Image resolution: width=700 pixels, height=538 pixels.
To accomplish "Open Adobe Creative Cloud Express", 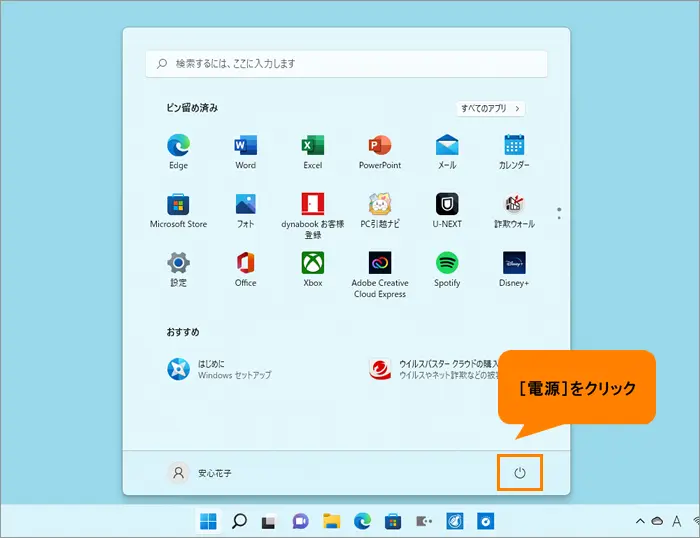I will click(x=380, y=275).
